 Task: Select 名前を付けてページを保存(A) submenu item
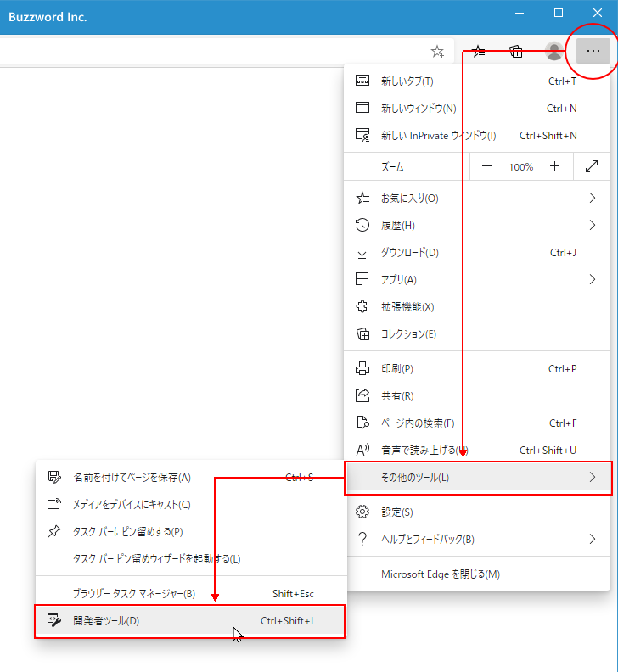click(190, 477)
